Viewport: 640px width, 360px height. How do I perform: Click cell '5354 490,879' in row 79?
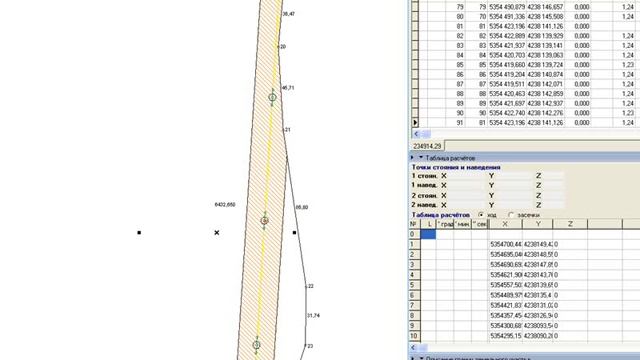tap(507, 7)
